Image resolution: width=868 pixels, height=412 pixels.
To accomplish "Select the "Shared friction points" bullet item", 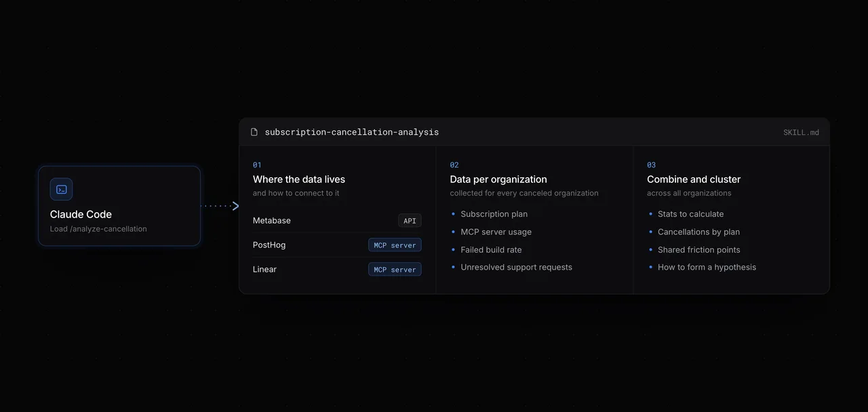I will 698,250.
